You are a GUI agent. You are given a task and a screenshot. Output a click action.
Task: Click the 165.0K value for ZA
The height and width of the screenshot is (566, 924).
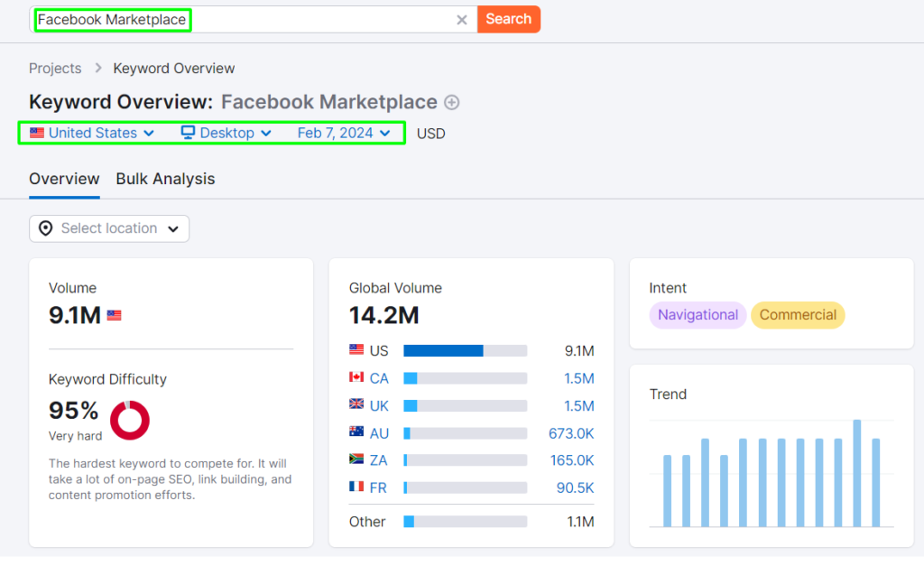click(571, 460)
